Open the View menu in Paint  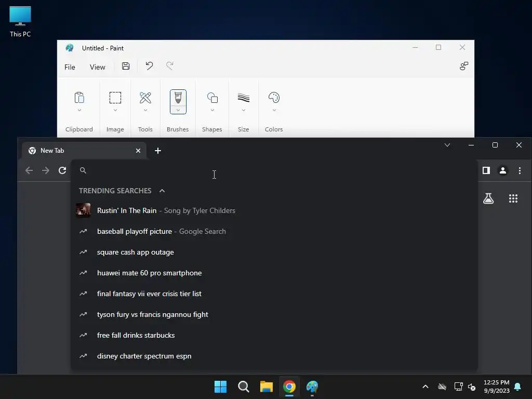pos(97,67)
